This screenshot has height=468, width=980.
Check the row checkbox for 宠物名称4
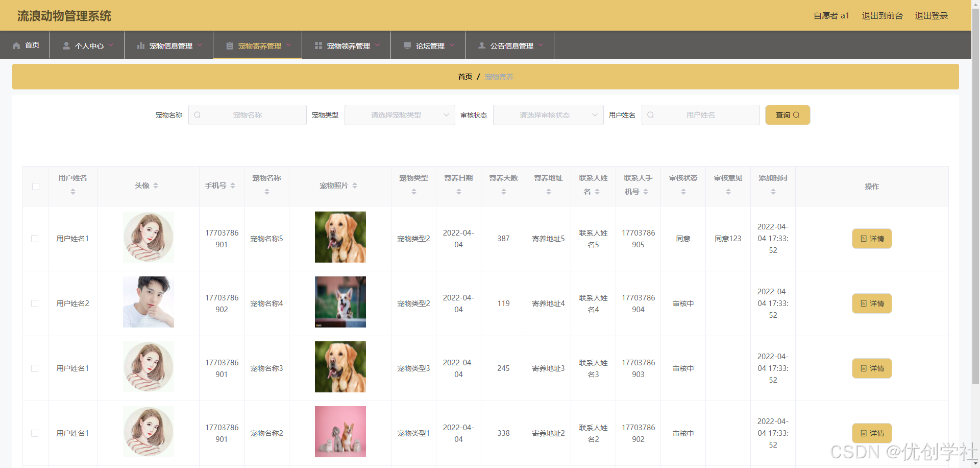pyautogui.click(x=35, y=303)
